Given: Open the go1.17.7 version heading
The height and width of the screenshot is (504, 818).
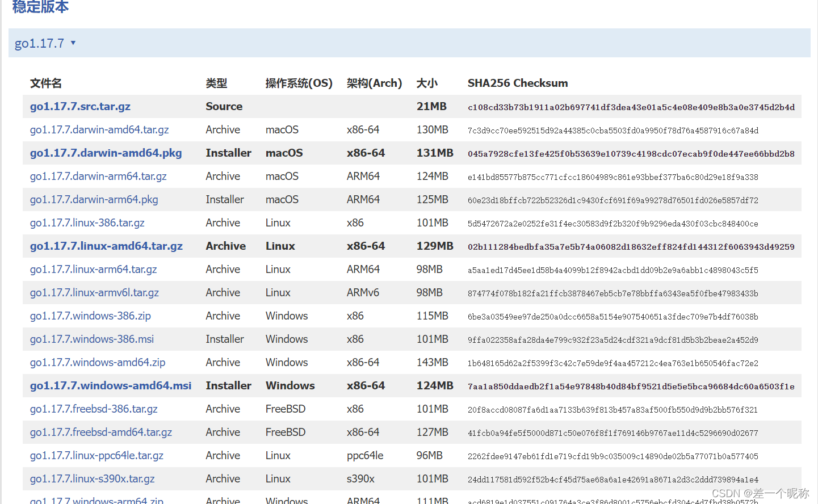Looking at the screenshot, I should (x=39, y=43).
